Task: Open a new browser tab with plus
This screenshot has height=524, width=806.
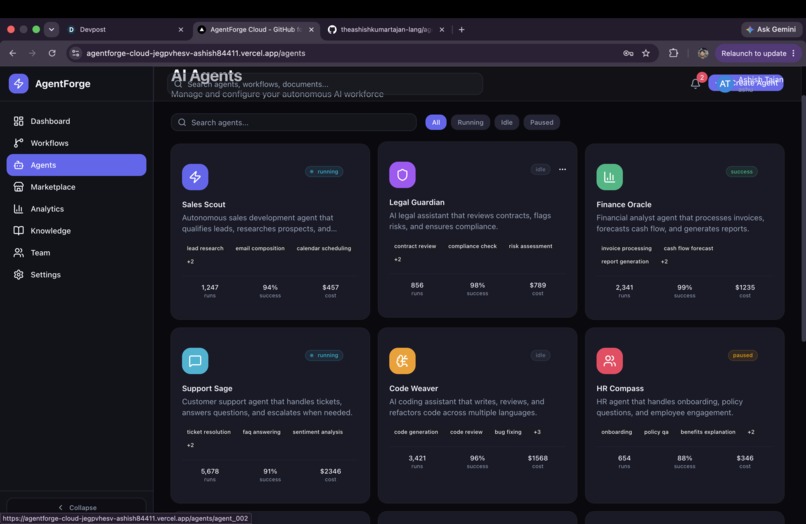Action: 462,29
